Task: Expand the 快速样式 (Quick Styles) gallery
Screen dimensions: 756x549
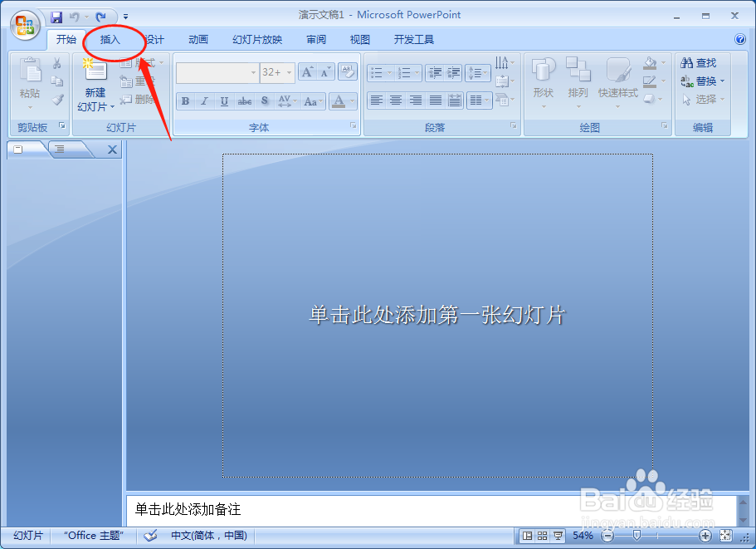Action: coord(617,79)
